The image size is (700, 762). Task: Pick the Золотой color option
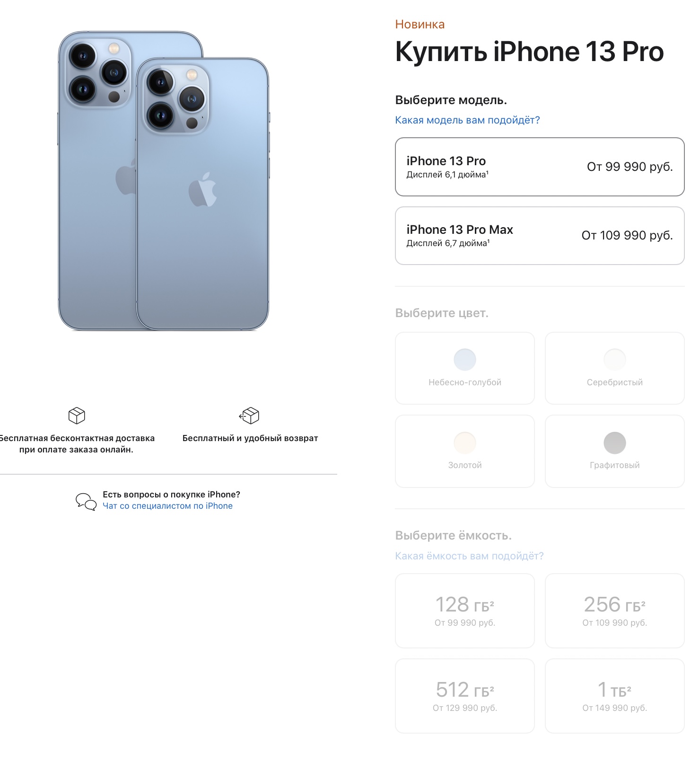(465, 451)
